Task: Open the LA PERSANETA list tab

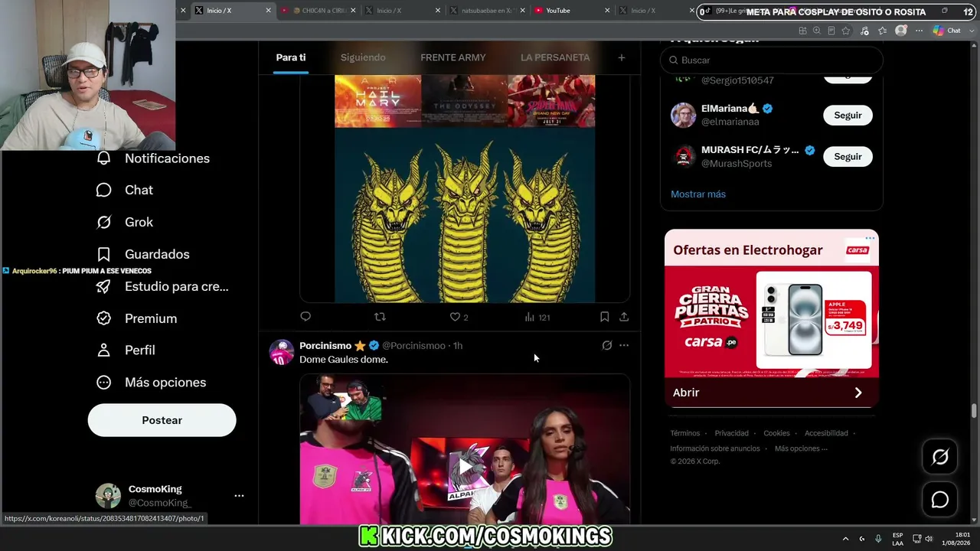Action: pyautogui.click(x=555, y=57)
